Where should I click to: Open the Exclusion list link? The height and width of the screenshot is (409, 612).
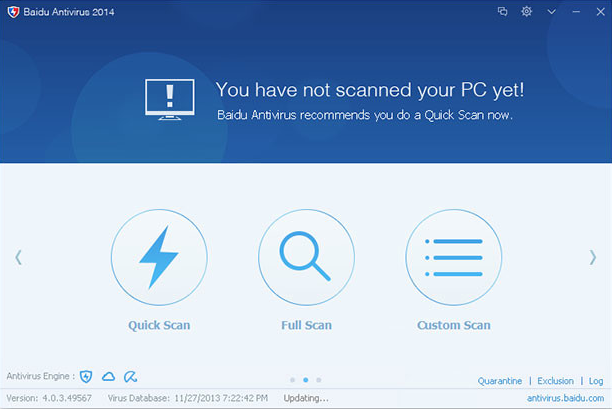555,381
